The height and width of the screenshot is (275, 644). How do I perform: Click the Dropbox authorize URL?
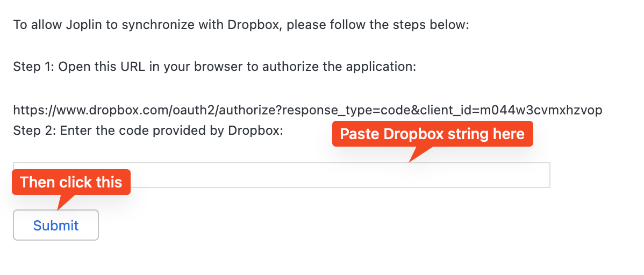click(307, 110)
